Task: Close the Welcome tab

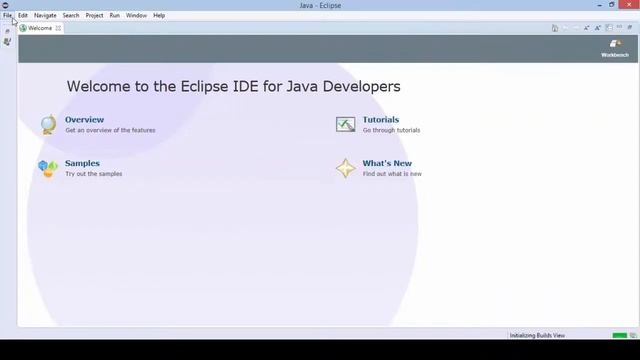Action: point(58,28)
